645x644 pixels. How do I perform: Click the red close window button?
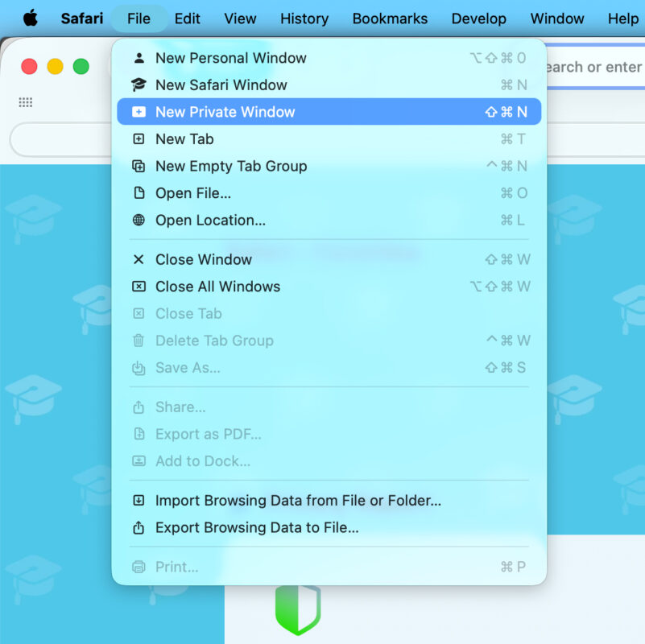pos(29,66)
